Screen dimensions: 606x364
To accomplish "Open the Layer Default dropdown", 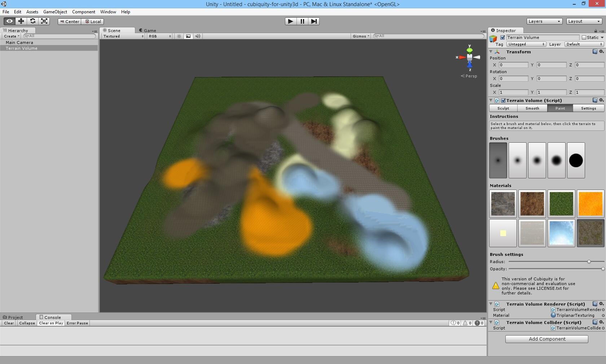I will click(x=584, y=44).
